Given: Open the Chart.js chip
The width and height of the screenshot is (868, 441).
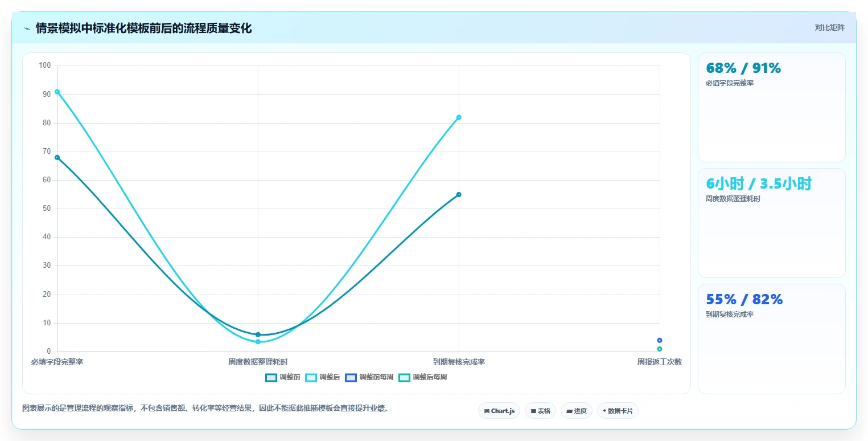Looking at the screenshot, I should (x=499, y=411).
